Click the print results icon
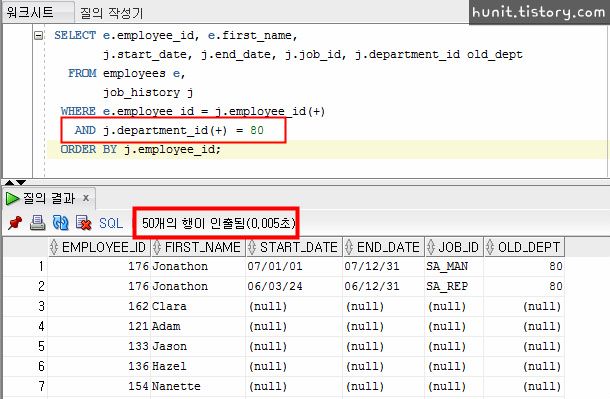610x399 pixels. coord(38,223)
